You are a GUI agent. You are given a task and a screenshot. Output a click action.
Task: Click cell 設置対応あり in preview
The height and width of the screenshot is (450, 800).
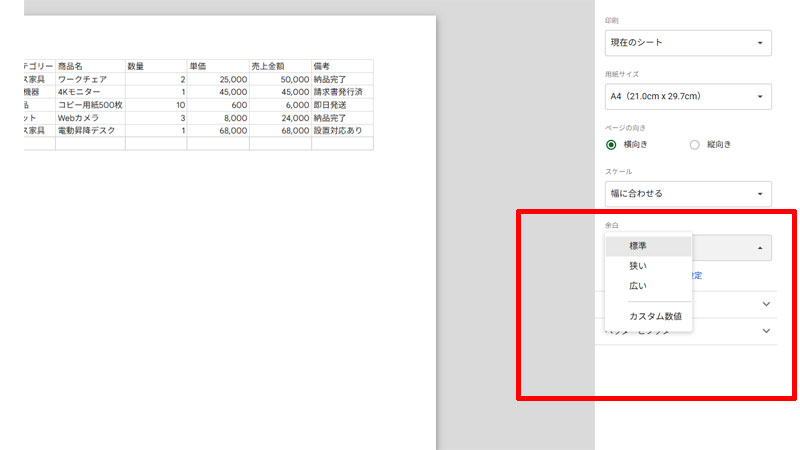(x=342, y=131)
